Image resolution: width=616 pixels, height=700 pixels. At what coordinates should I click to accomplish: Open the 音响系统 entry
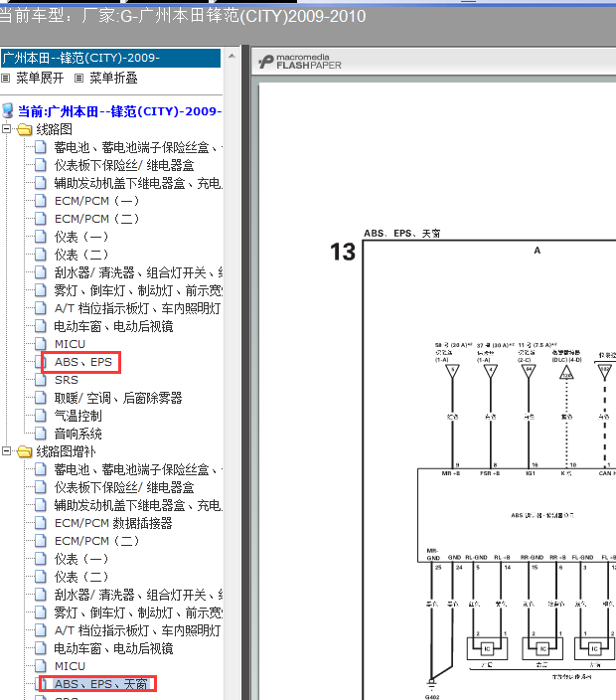(78, 434)
